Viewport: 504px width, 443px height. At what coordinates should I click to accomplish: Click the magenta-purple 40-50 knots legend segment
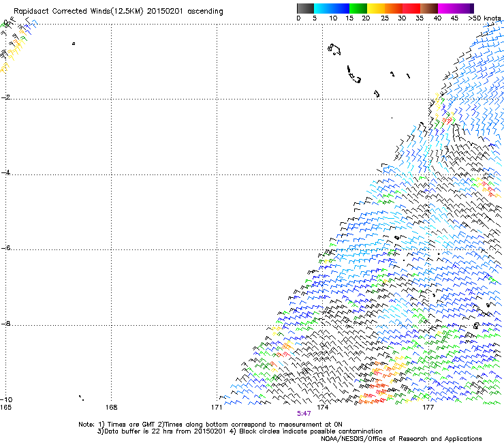(456, 8)
